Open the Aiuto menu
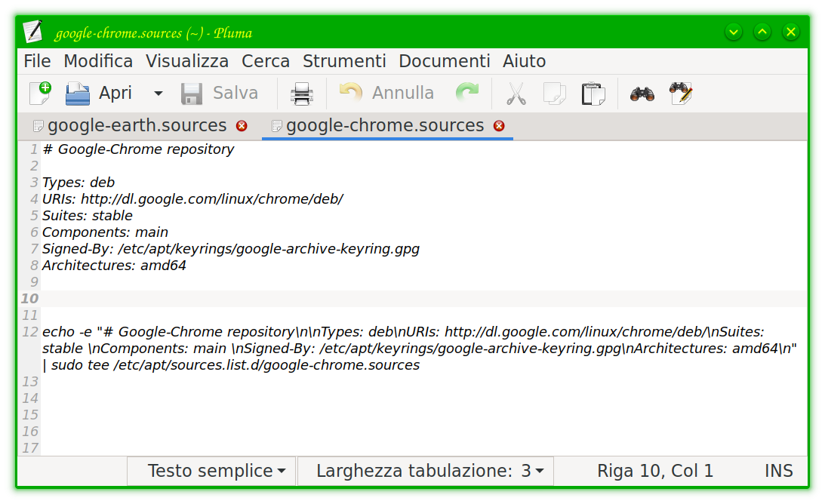 point(524,61)
